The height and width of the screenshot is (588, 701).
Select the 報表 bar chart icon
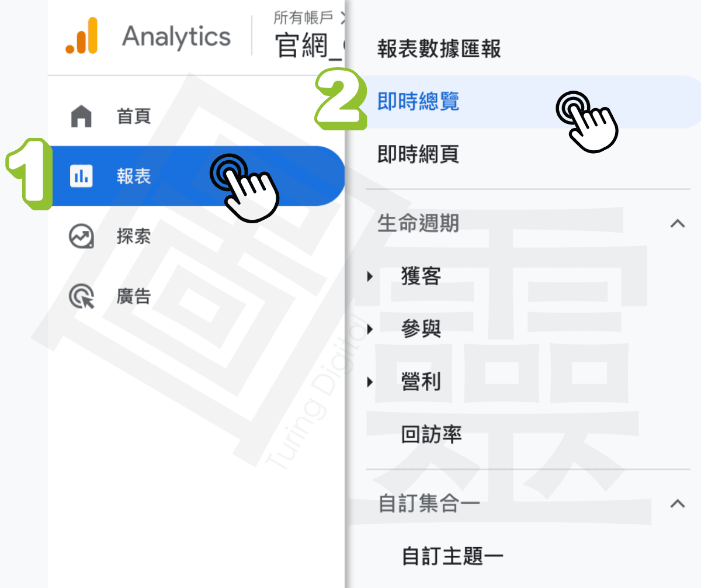point(81,176)
